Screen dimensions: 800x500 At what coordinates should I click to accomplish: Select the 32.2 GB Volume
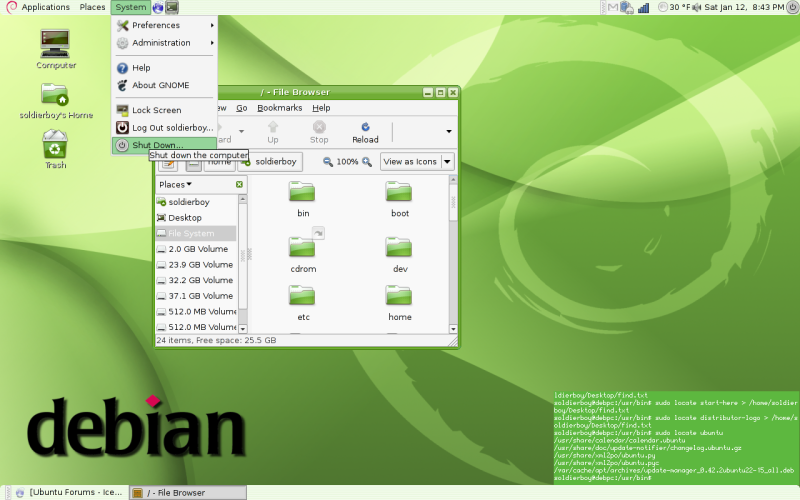tap(196, 280)
